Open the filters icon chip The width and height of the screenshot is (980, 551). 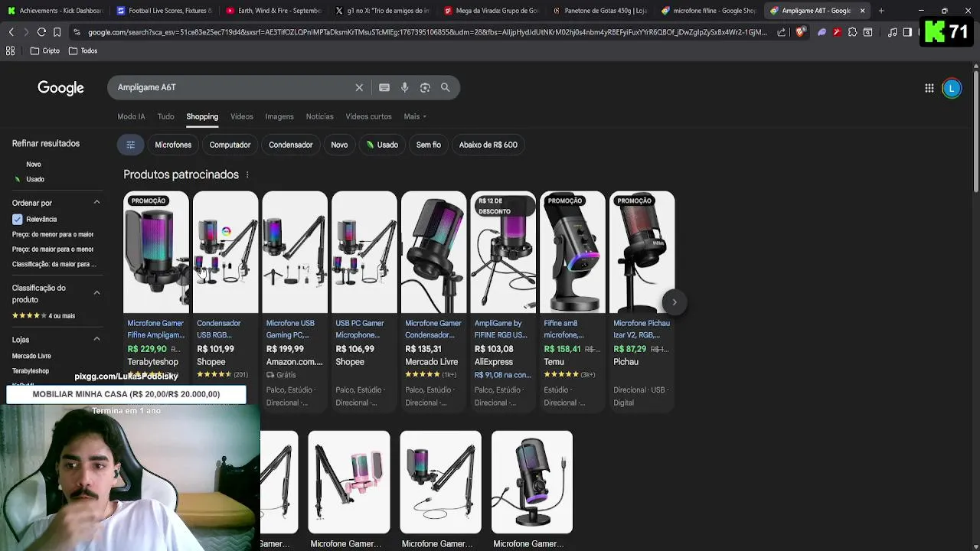131,145
